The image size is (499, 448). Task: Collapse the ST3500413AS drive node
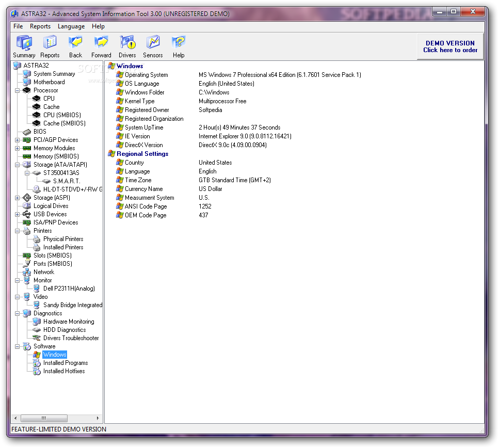pyautogui.click(x=27, y=173)
